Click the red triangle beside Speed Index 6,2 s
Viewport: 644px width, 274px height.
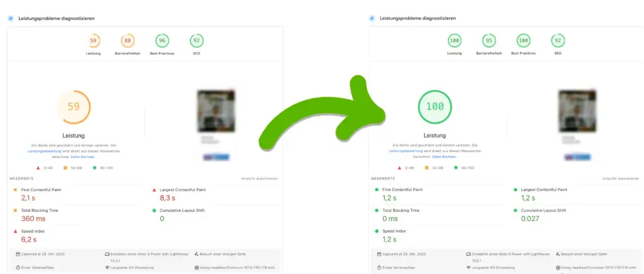15,231
